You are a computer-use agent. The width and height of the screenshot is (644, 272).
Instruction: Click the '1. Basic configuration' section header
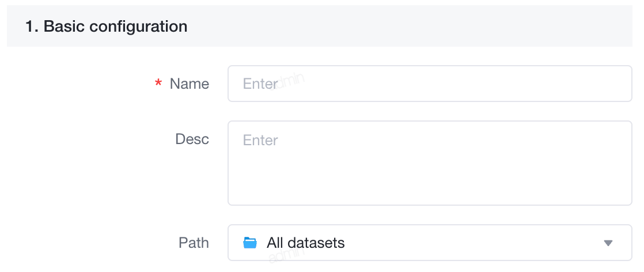pos(107,27)
